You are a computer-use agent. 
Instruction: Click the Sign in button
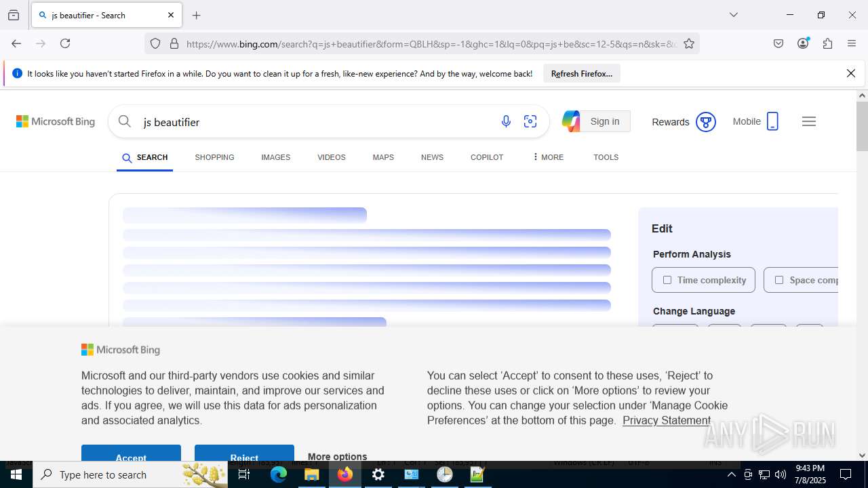pyautogui.click(x=605, y=121)
